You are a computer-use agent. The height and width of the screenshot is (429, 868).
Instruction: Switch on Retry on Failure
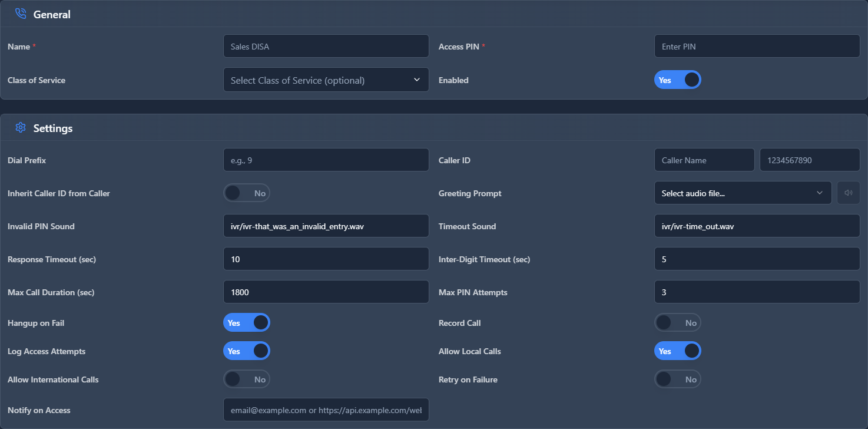(677, 379)
